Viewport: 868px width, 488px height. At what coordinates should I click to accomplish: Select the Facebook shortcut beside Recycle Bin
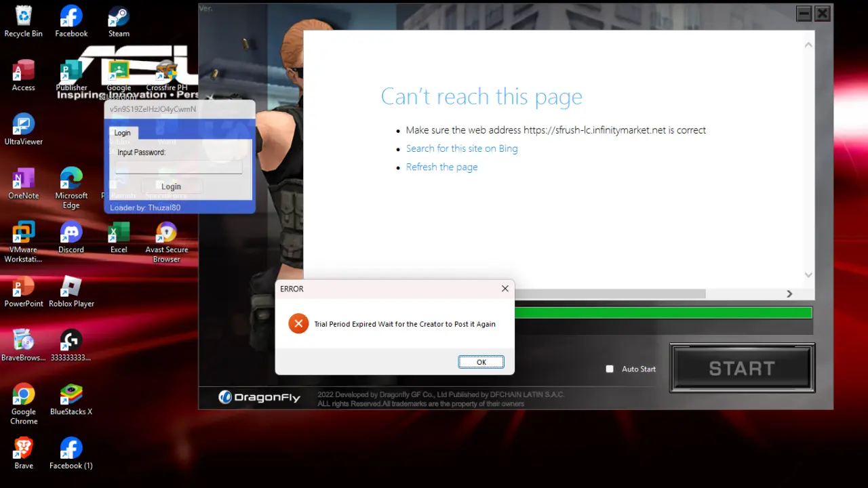(71, 22)
